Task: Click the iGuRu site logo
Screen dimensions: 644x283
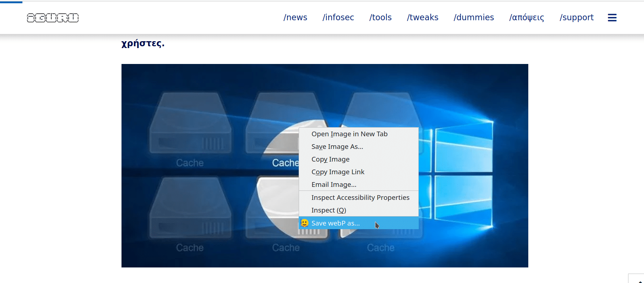Action: pyautogui.click(x=53, y=17)
